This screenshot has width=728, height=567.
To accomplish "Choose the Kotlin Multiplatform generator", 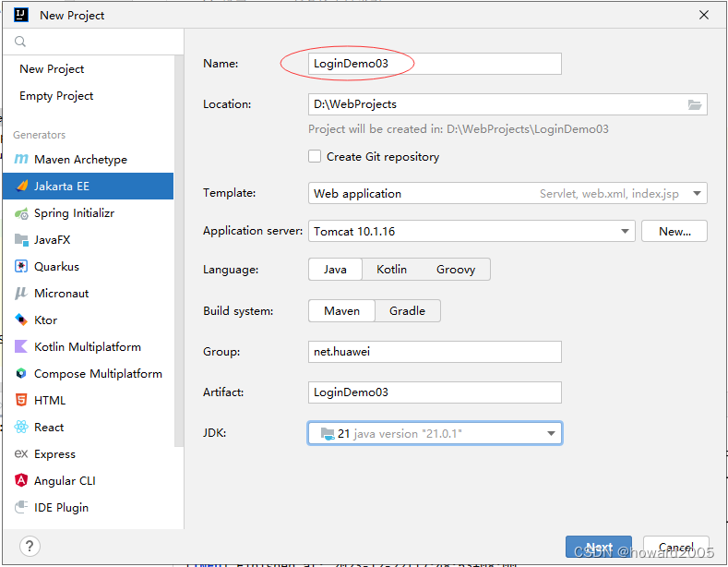I will [x=89, y=346].
